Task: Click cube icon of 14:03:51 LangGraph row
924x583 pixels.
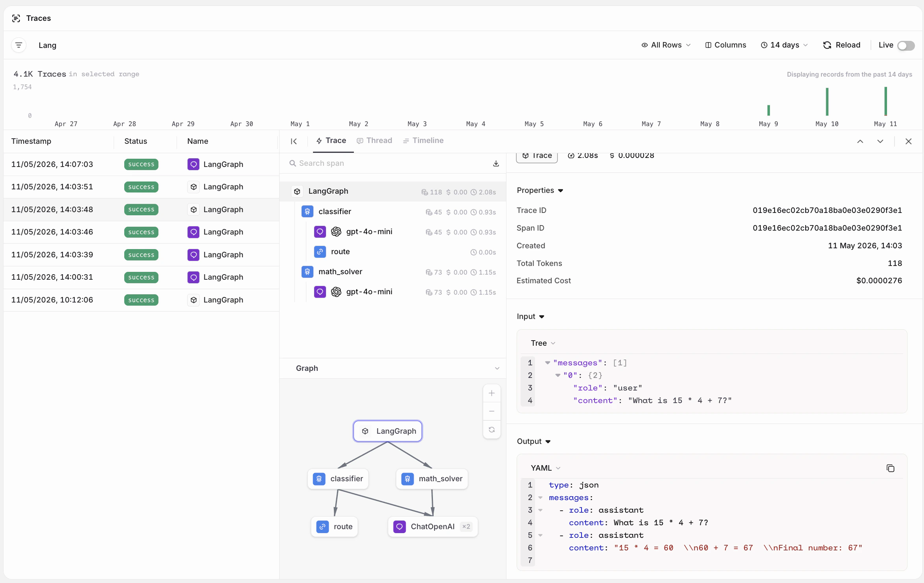Action: [193, 187]
